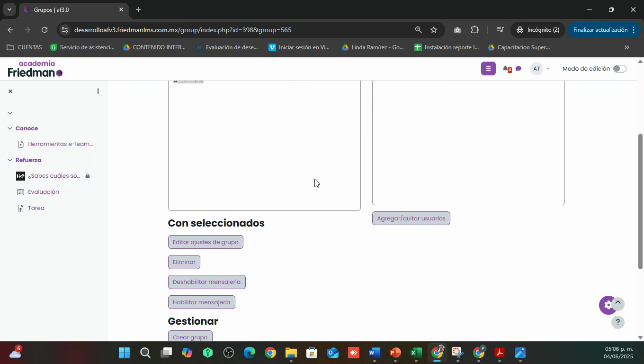Open a new browser tab
Image resolution: width=644 pixels, height=364 pixels.
(138, 9)
